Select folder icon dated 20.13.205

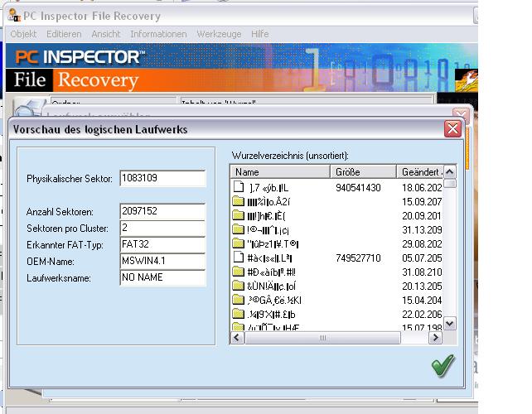point(239,286)
